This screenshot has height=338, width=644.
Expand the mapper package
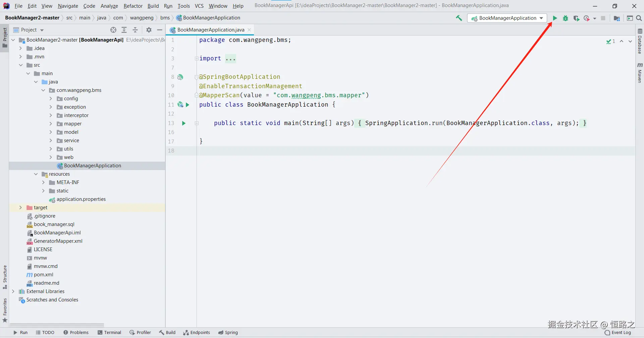pyautogui.click(x=51, y=124)
